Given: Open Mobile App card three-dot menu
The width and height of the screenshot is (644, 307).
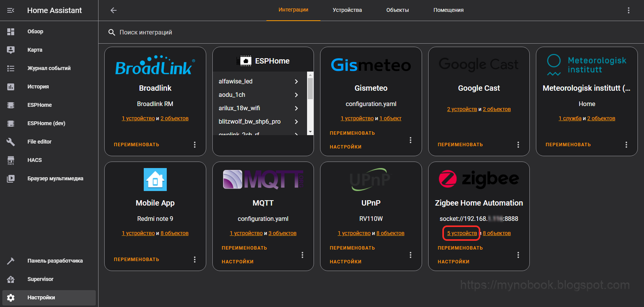Looking at the screenshot, I should 195,260.
